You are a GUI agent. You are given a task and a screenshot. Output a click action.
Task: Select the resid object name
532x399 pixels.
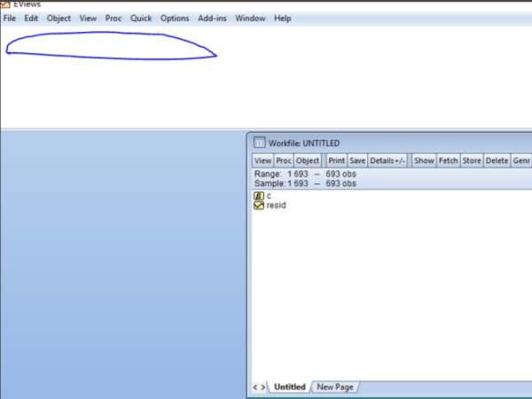coord(276,206)
